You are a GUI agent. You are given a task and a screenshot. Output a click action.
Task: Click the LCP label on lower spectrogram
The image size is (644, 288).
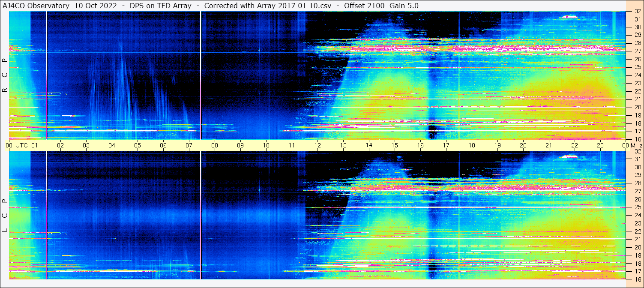coord(5,215)
